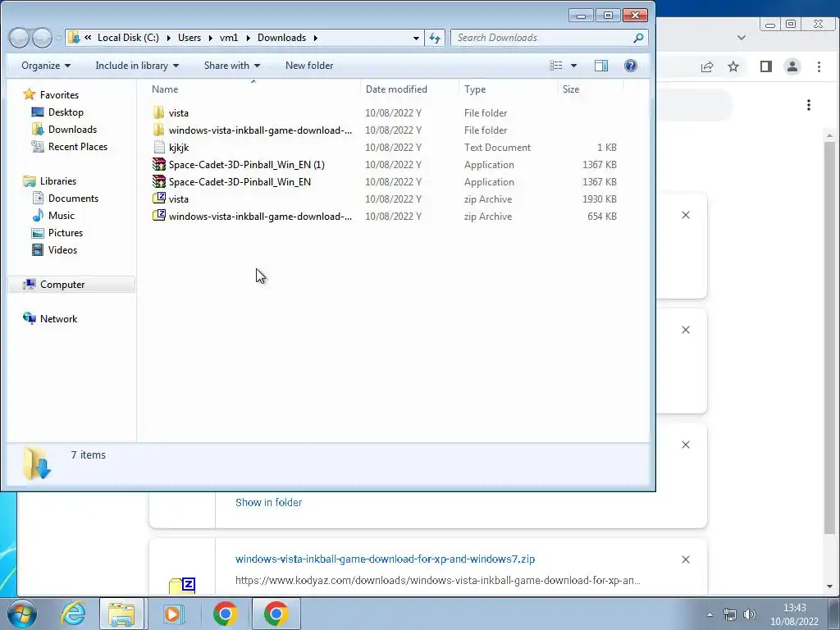Select the kjkjk text document icon

[158, 148]
